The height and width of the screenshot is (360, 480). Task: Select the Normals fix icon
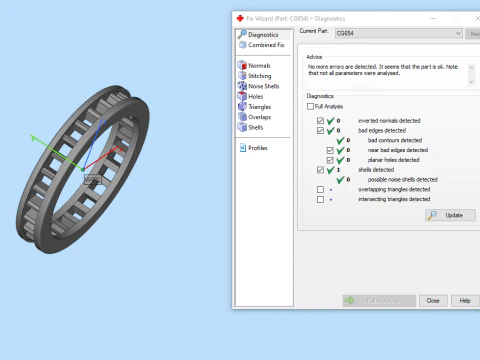pyautogui.click(x=242, y=65)
